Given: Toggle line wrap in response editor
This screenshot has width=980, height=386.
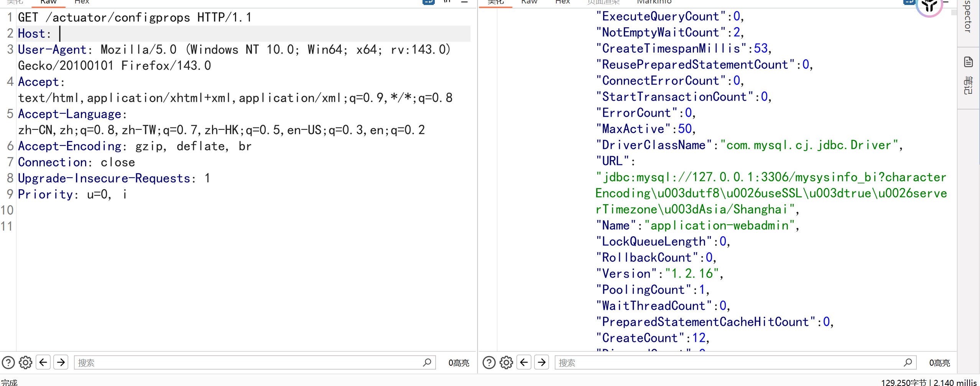Looking at the screenshot, I should (x=909, y=2).
